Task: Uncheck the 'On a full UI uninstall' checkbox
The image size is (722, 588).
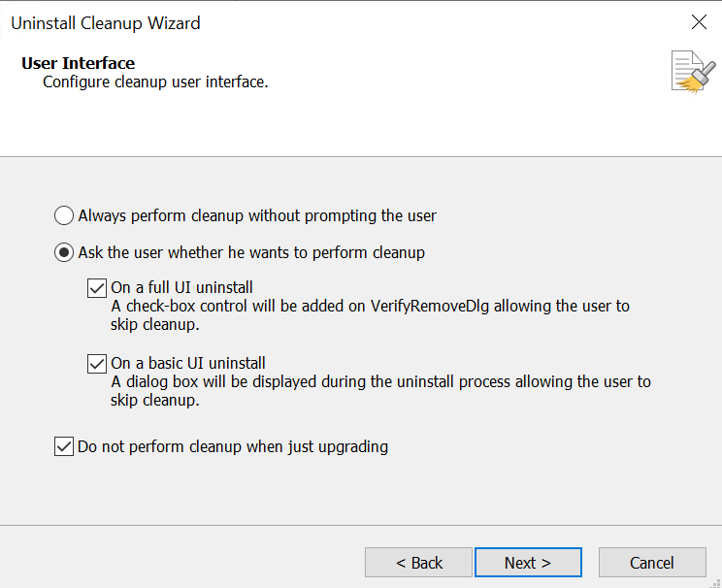Action: 97,287
